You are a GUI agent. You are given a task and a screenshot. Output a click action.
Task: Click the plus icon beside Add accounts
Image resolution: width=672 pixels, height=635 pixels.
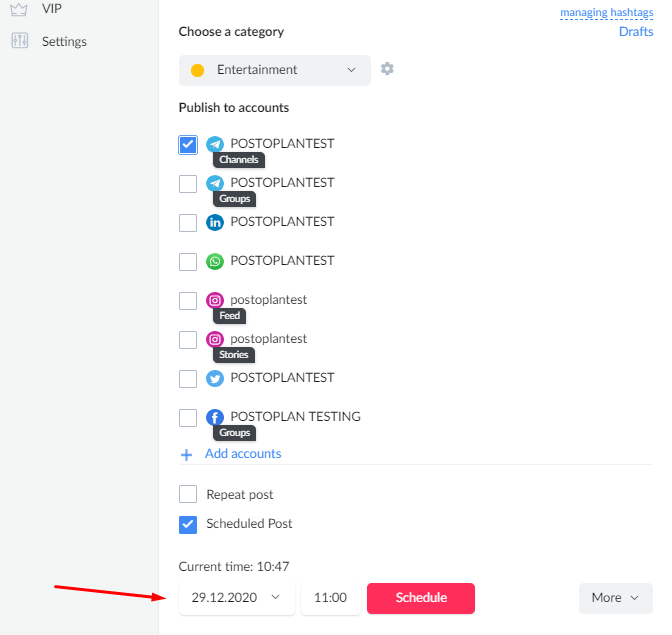pyautogui.click(x=186, y=455)
